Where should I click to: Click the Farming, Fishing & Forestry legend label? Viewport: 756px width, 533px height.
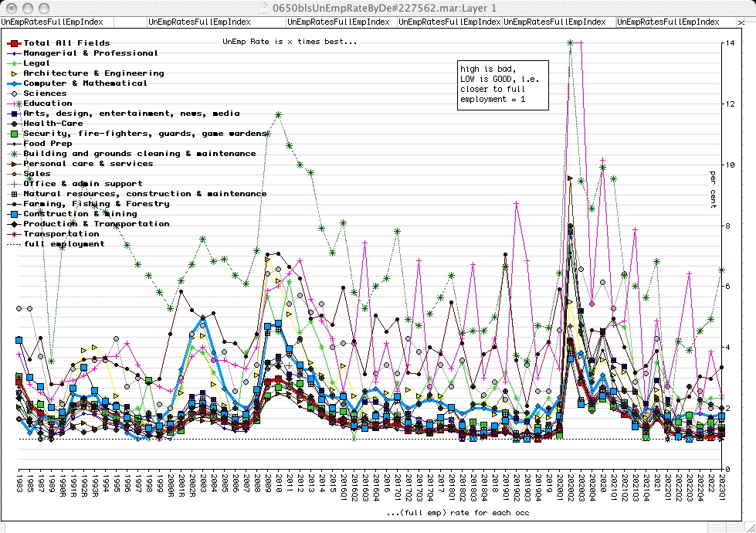click(x=96, y=204)
